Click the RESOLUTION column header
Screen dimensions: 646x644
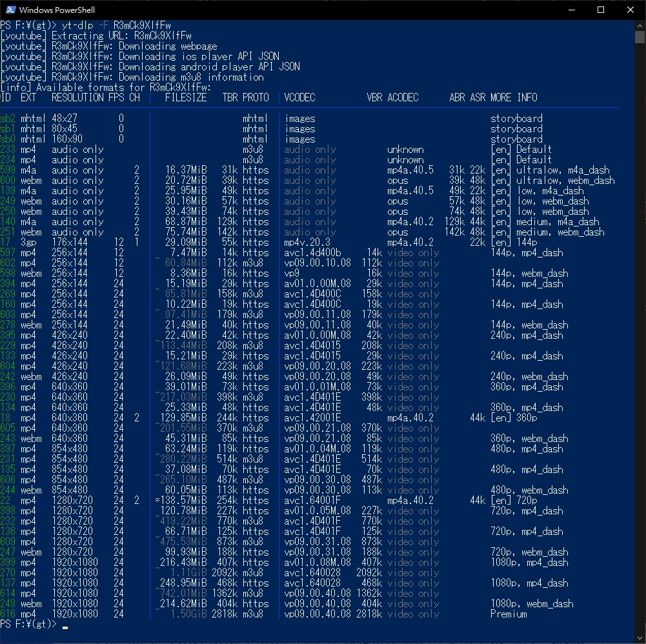[78, 97]
